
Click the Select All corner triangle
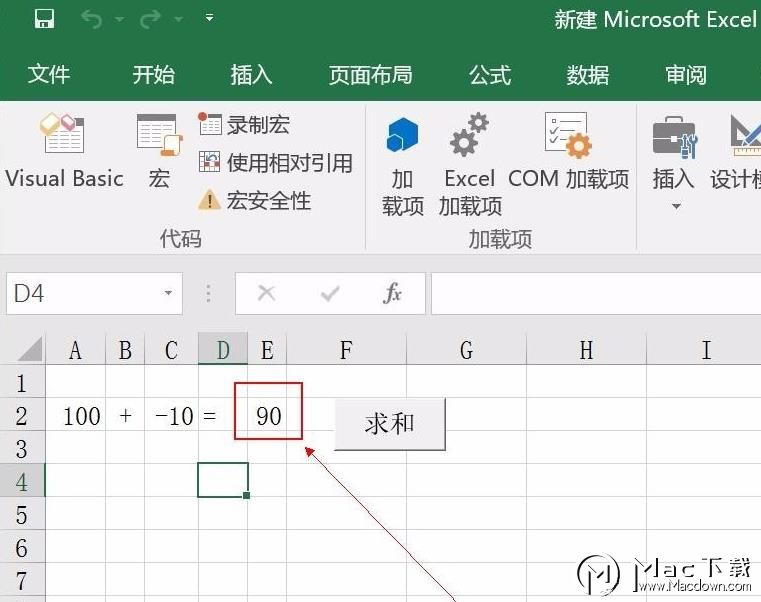(30, 349)
